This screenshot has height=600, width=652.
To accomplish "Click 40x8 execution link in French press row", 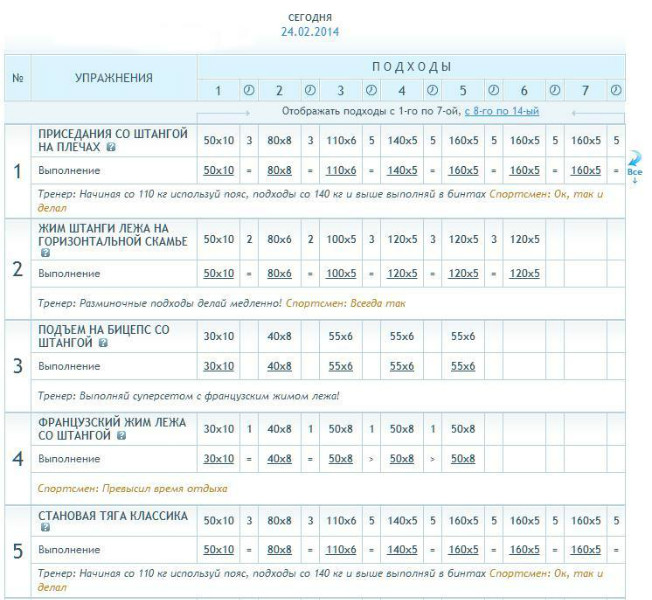I will coord(280,458).
